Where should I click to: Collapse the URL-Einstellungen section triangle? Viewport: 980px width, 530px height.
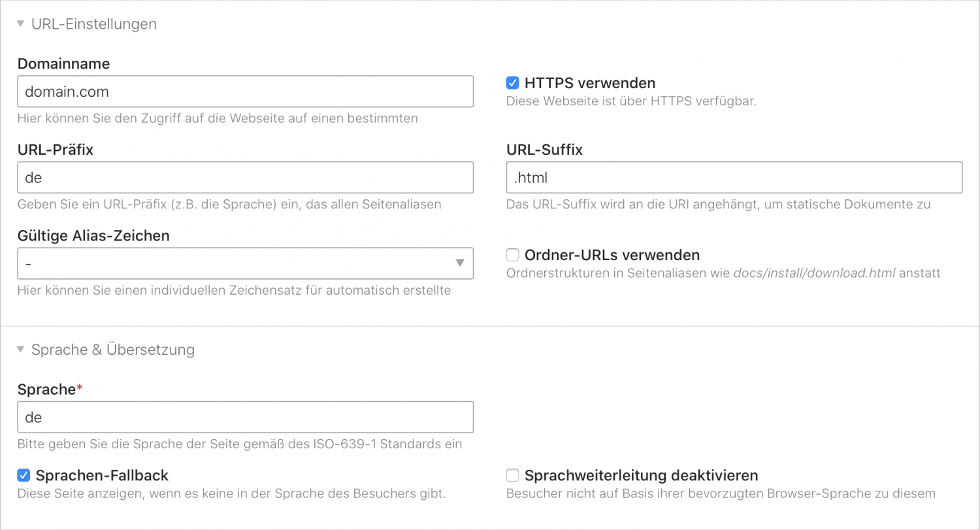(x=21, y=24)
